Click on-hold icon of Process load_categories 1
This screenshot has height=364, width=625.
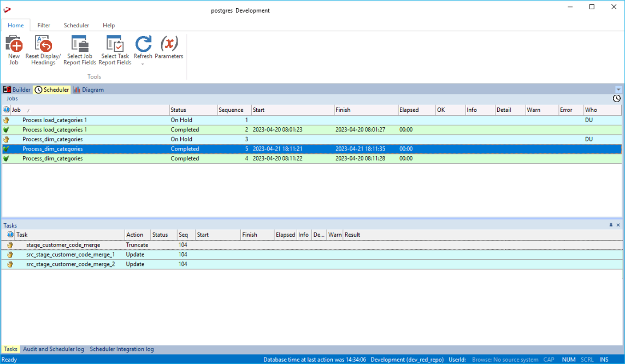pyautogui.click(x=7, y=120)
